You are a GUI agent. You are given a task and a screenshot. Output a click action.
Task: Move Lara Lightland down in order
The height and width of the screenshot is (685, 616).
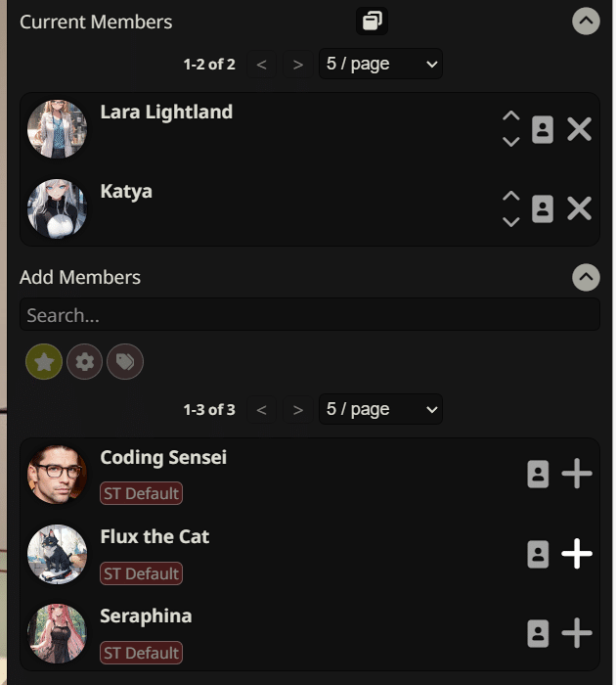click(510, 142)
